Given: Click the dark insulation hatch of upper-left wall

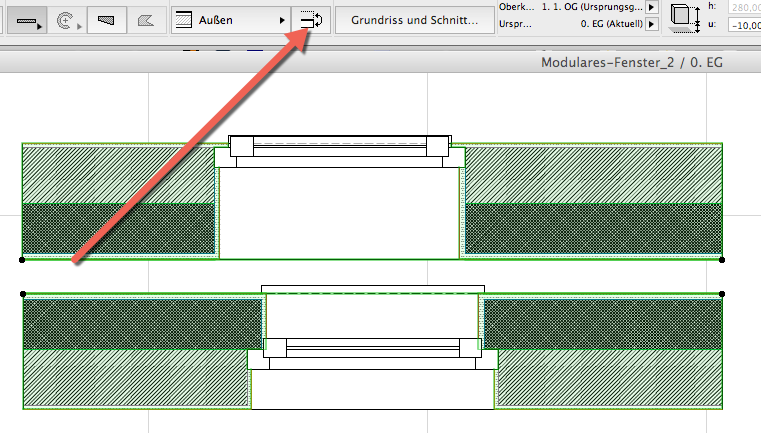Looking at the screenshot, I should point(118,228).
